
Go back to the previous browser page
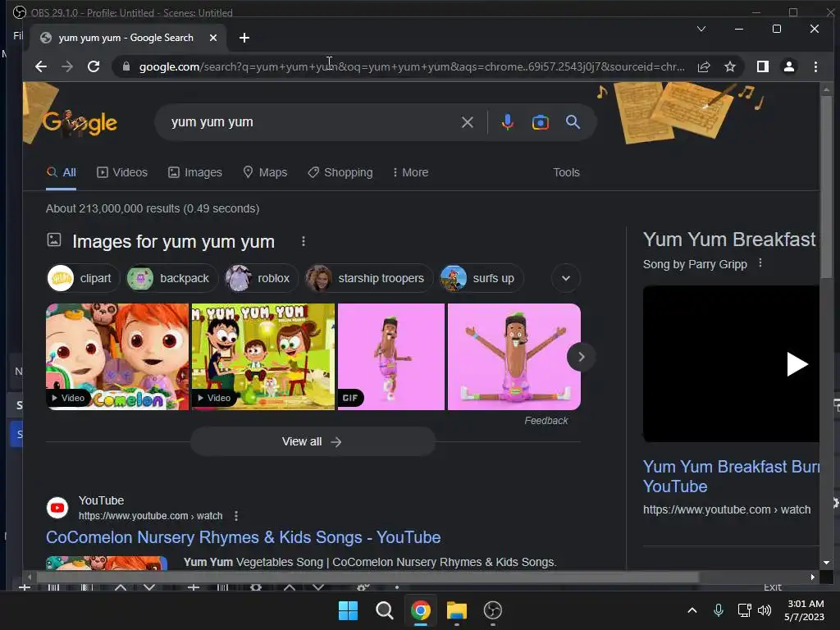pos(41,66)
